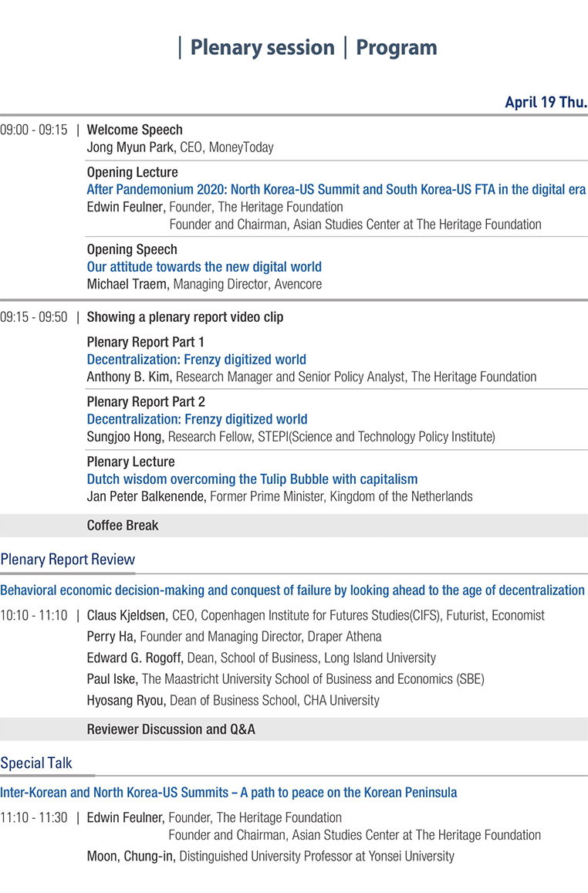Select the 'Plenary Report Review' section heading

68,560
